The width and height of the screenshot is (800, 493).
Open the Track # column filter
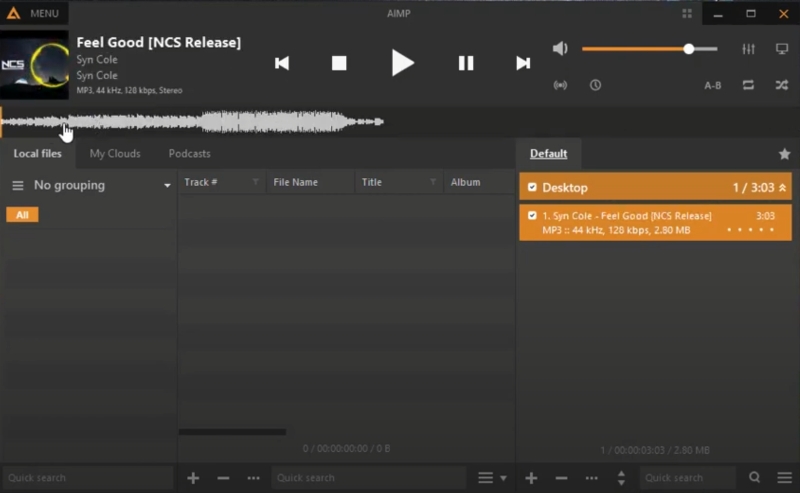(256, 182)
